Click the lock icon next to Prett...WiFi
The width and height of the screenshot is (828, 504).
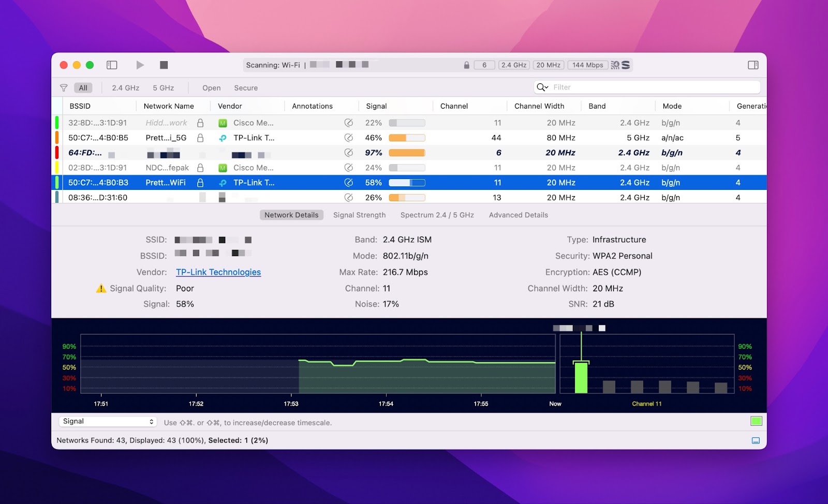click(201, 183)
